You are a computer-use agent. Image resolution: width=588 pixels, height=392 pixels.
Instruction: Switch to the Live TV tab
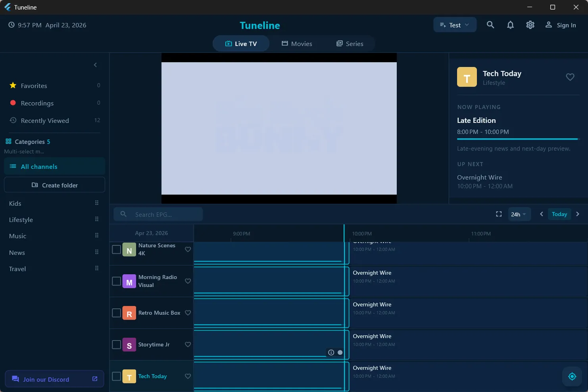241,44
